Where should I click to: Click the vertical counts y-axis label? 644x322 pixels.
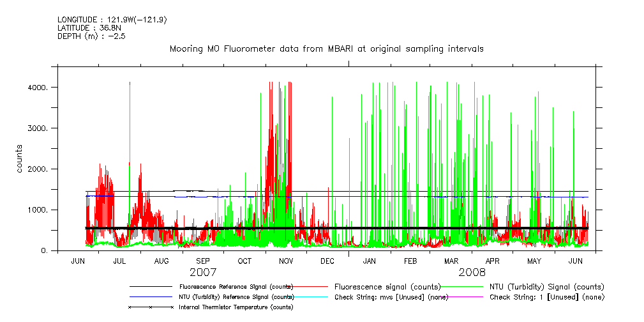tap(20, 159)
